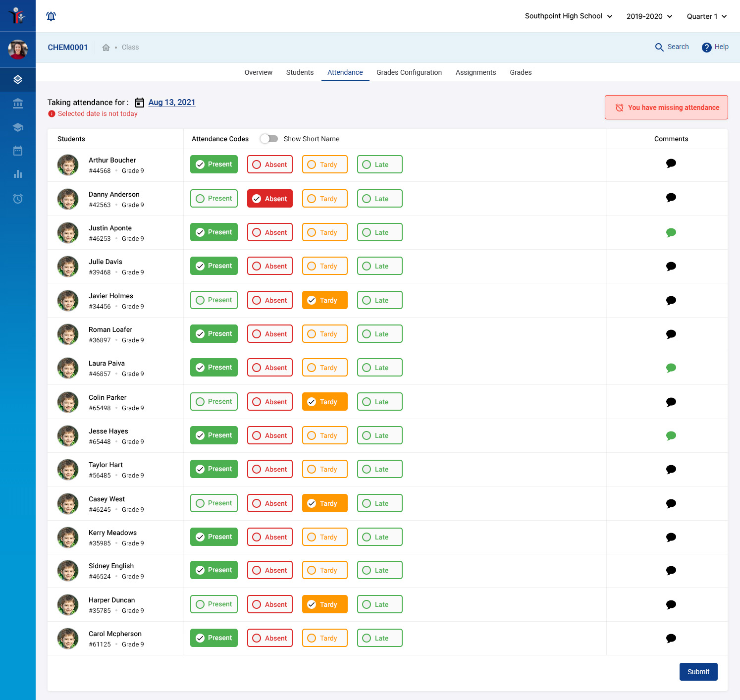Click the home icon in the breadcrumb
This screenshot has width=740, height=700.
coord(106,47)
